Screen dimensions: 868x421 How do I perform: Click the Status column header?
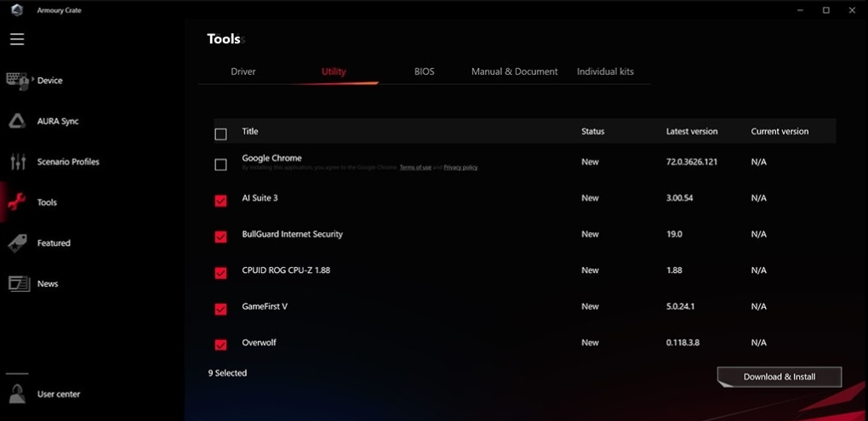click(593, 131)
